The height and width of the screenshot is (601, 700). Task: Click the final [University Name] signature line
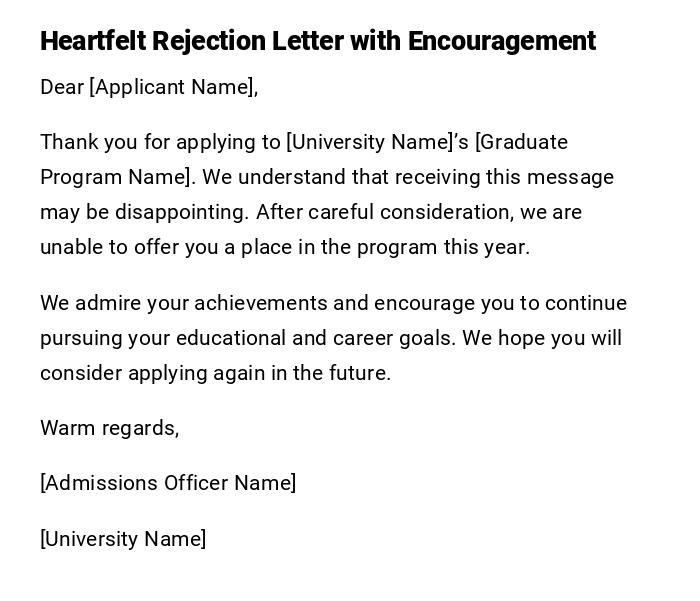coord(123,539)
